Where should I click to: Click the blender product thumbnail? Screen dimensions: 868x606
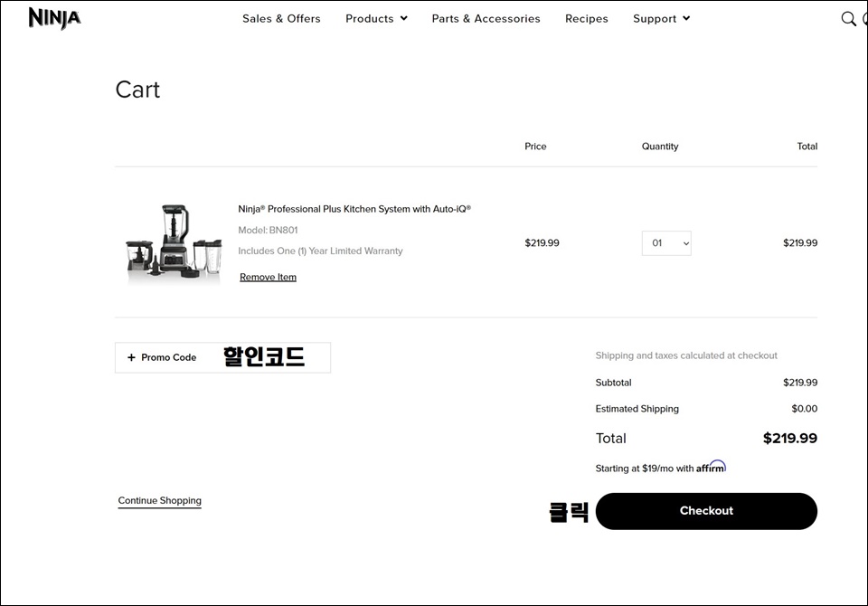pos(175,243)
